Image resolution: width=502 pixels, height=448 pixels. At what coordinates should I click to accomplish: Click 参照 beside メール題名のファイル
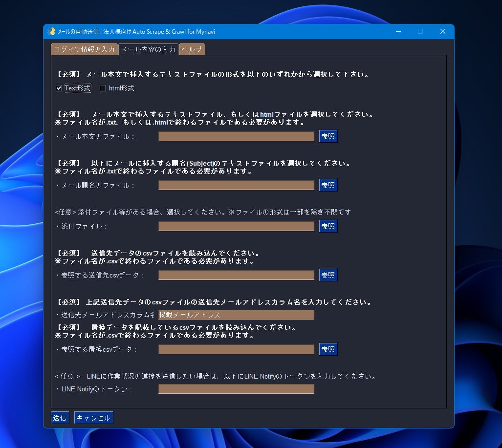tap(328, 185)
